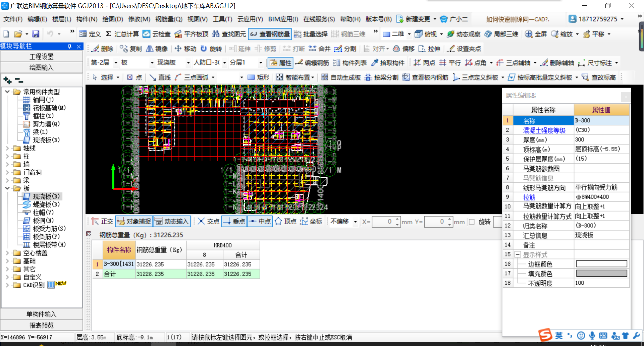This screenshot has height=346, width=644.
Task: Expand the 基础 tree folder
Action: (7, 261)
